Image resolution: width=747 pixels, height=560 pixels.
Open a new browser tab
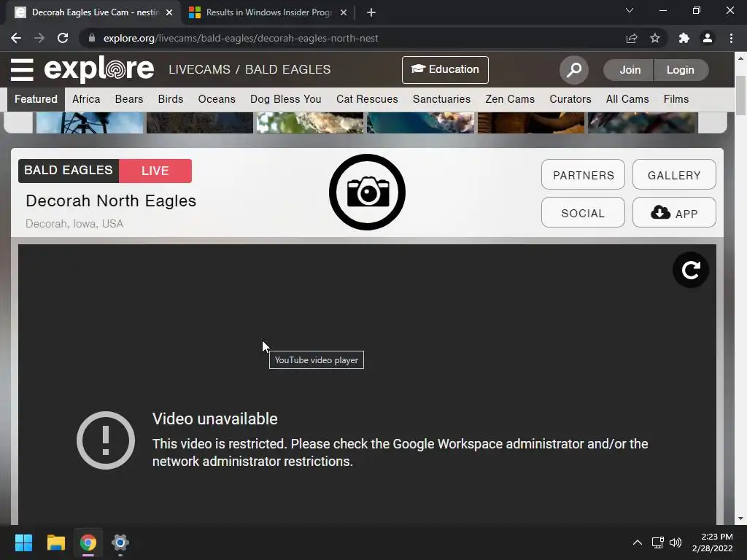[371, 12]
